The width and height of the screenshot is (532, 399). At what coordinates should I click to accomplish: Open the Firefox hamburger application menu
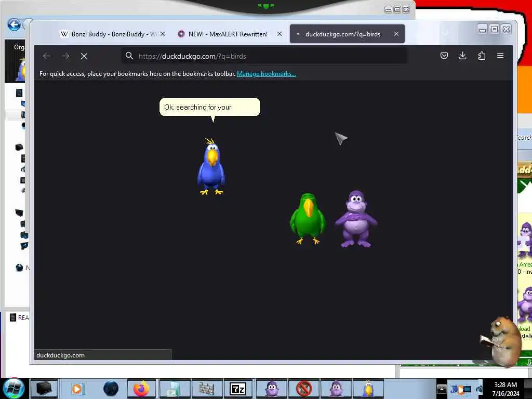[x=500, y=56]
